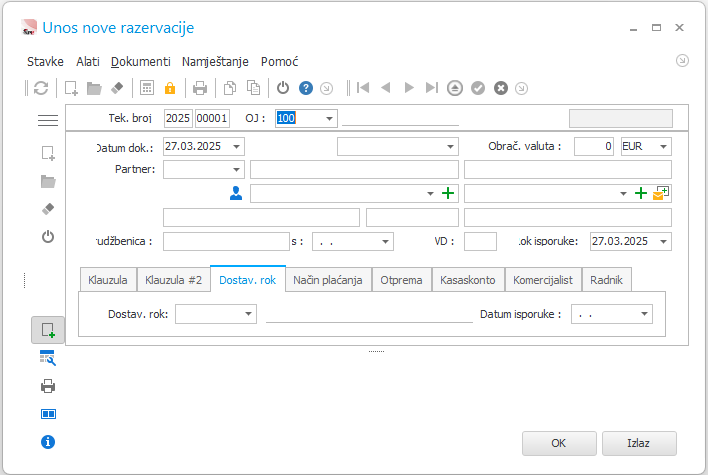This screenshot has height=475, width=708.
Task: Open the Datum dok. date dropdown
Action: (236, 147)
